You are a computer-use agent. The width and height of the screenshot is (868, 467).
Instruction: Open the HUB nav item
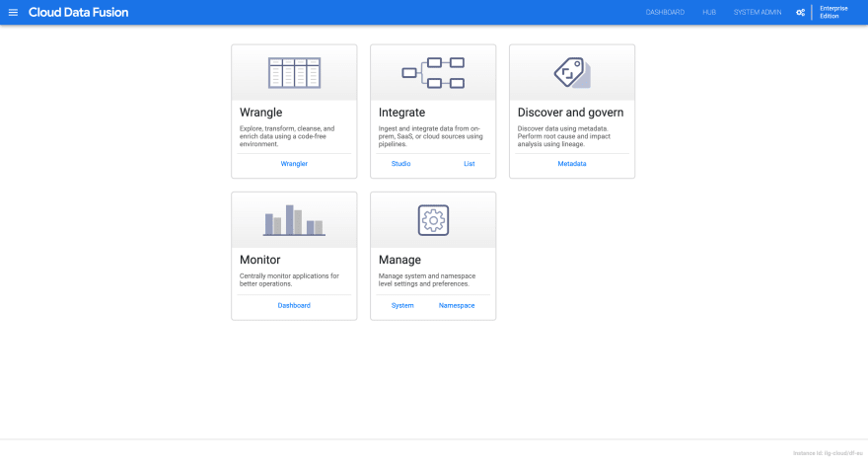click(709, 12)
